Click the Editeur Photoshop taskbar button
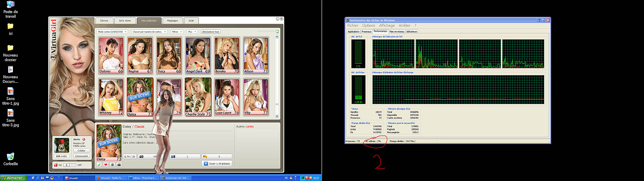The height and width of the screenshot is (181, 644). click(x=144, y=178)
